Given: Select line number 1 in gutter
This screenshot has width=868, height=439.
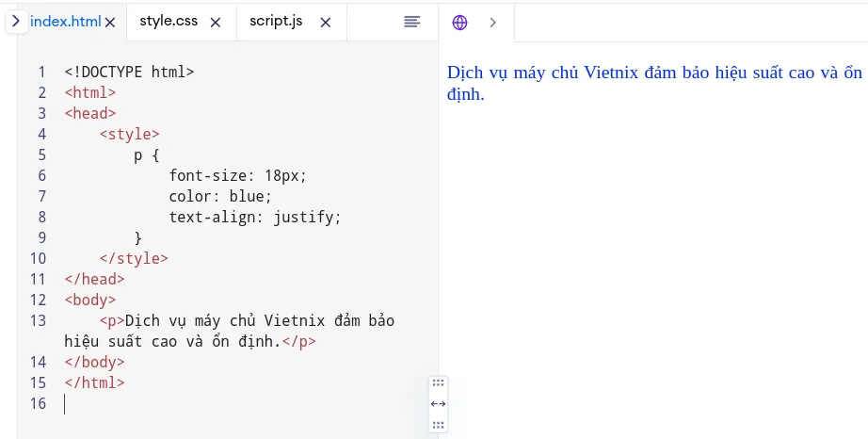Looking at the screenshot, I should click(42, 72).
